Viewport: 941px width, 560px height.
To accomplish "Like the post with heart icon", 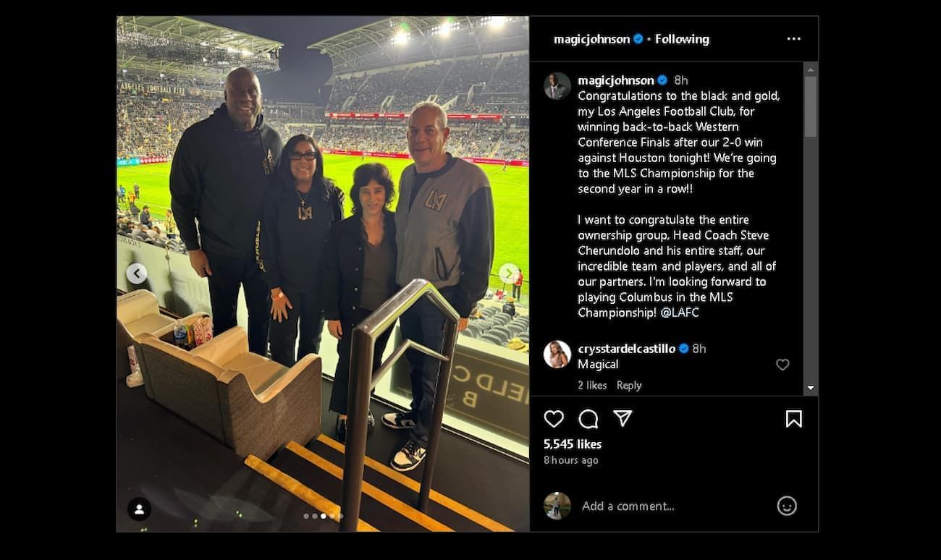I will [554, 419].
